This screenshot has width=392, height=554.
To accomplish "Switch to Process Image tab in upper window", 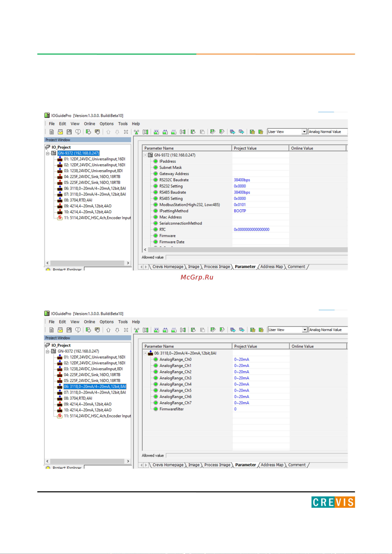I will point(217,267).
